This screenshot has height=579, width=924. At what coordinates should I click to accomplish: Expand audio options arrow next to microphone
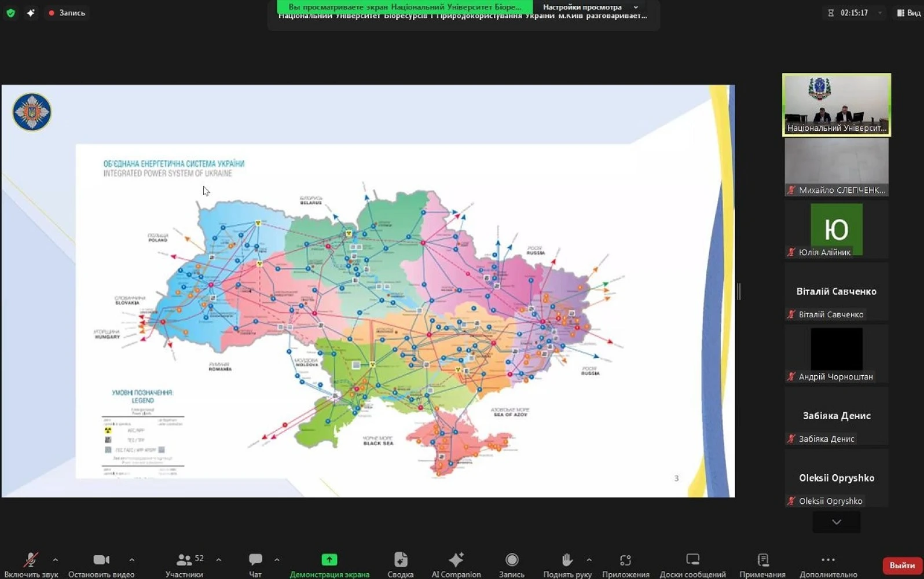point(56,560)
